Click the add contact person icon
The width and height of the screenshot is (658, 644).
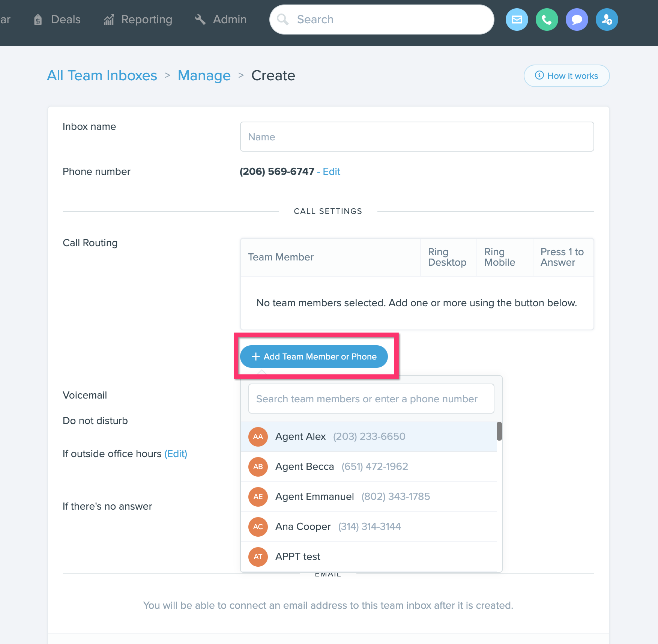607,20
